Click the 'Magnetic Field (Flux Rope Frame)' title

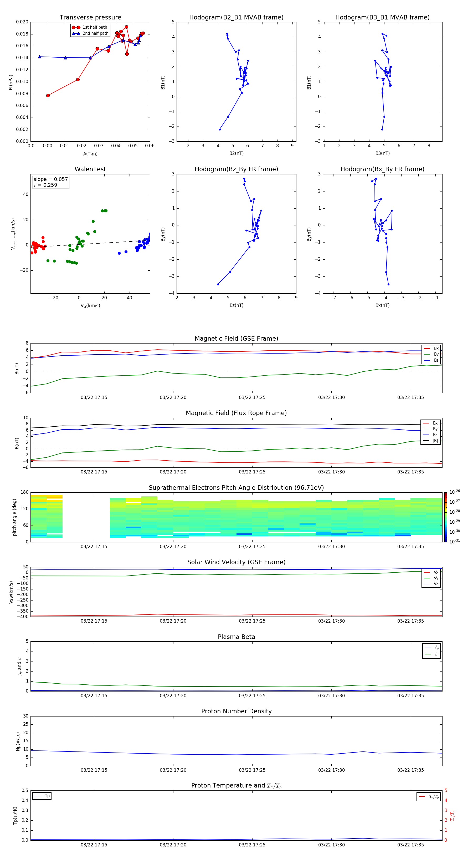[236, 413]
